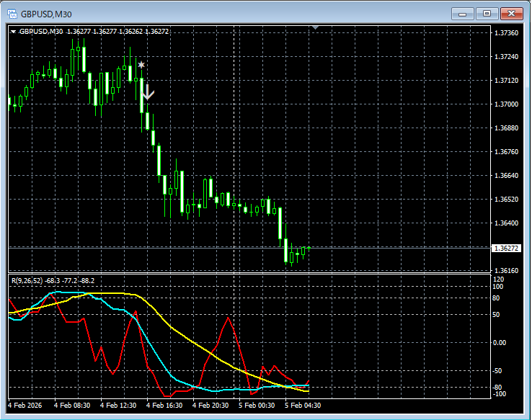
Task: Select the gray star marker above candles
Action: point(141,66)
